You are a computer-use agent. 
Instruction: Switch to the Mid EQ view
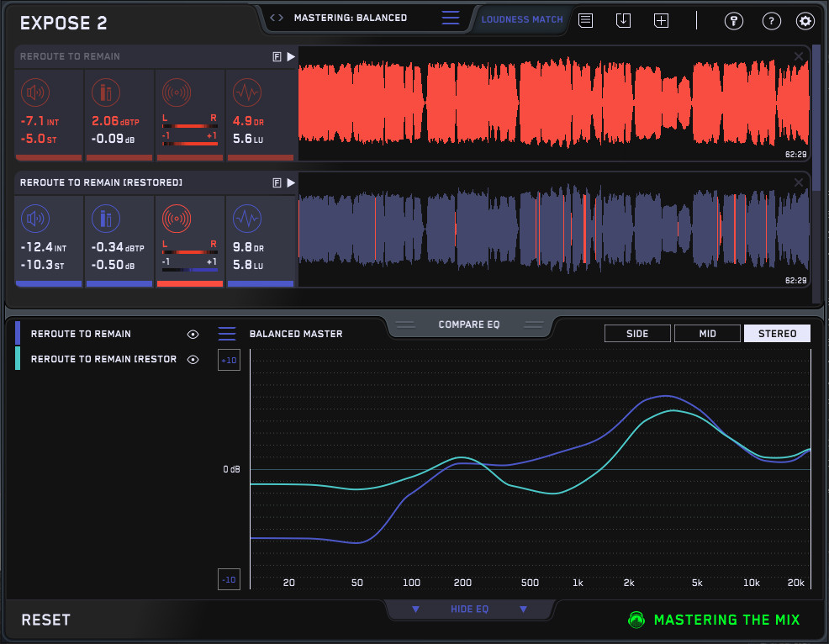[x=707, y=334]
